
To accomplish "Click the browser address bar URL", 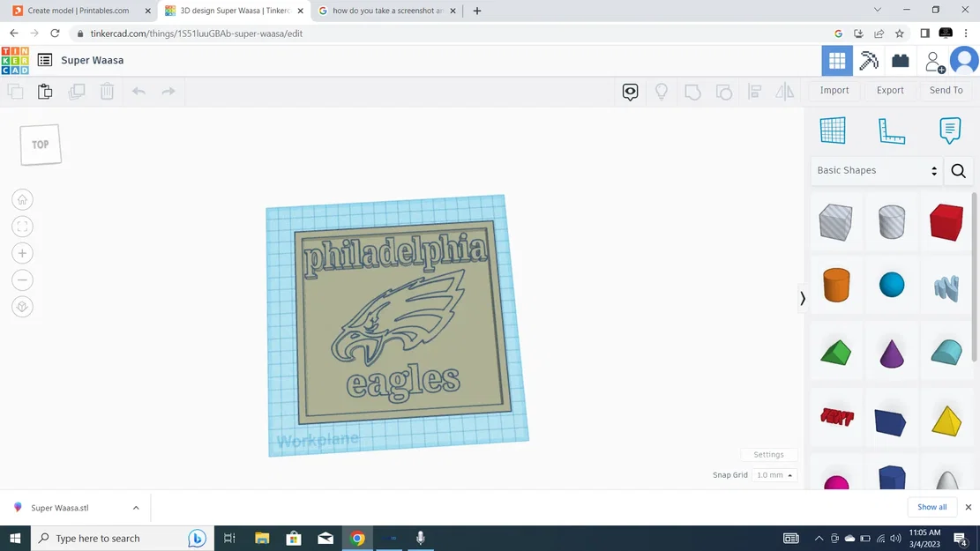I will click(196, 34).
